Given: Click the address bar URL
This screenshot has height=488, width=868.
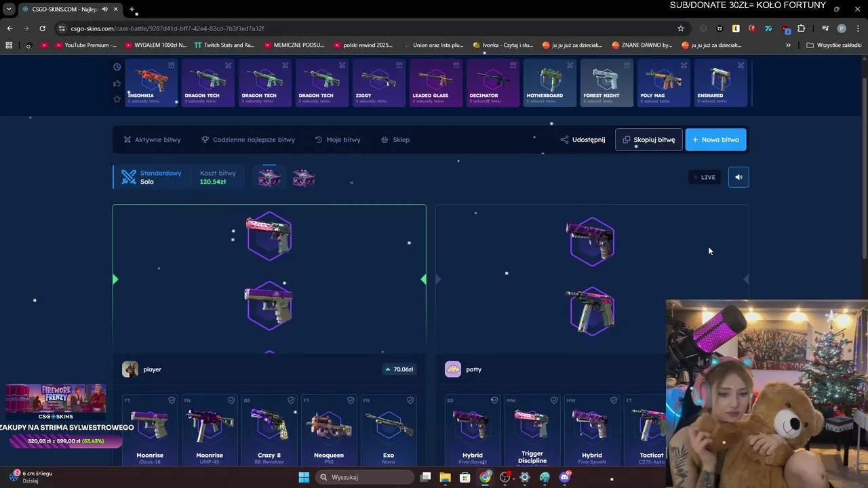Looking at the screenshot, I should pyautogui.click(x=167, y=28).
